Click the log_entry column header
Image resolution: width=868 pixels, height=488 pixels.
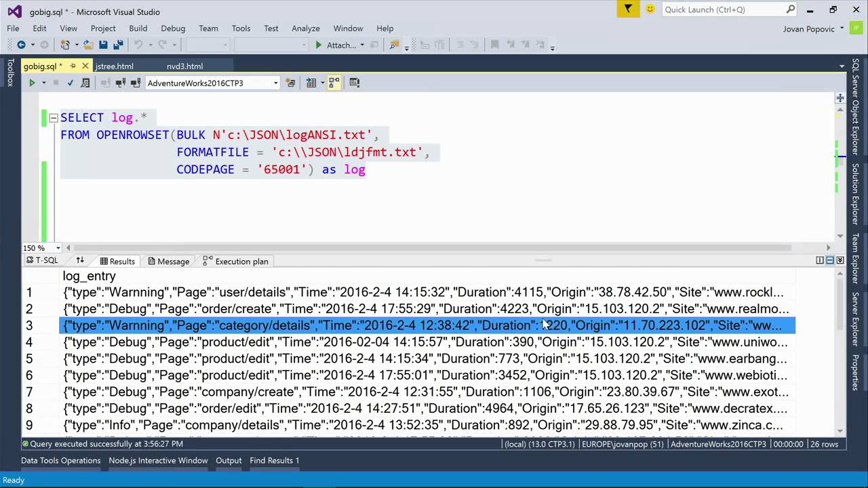pos(89,276)
